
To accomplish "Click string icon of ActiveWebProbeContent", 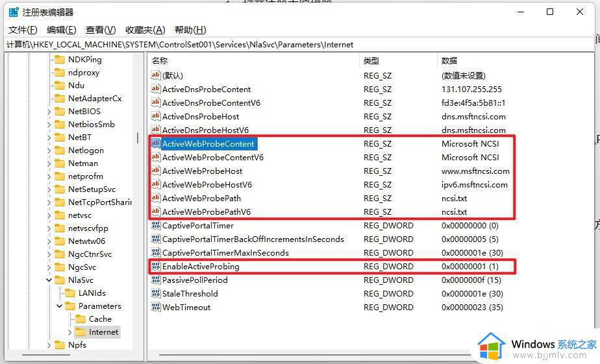I will (x=155, y=143).
